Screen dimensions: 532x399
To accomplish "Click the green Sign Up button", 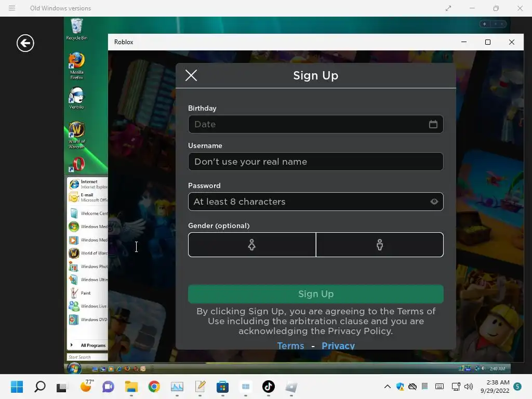I will point(315,294).
